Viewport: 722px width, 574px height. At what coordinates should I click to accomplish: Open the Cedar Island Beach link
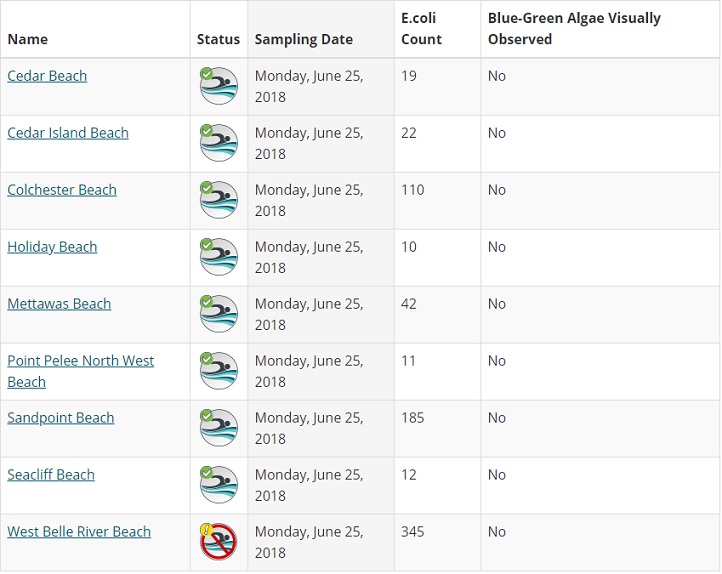pos(68,133)
